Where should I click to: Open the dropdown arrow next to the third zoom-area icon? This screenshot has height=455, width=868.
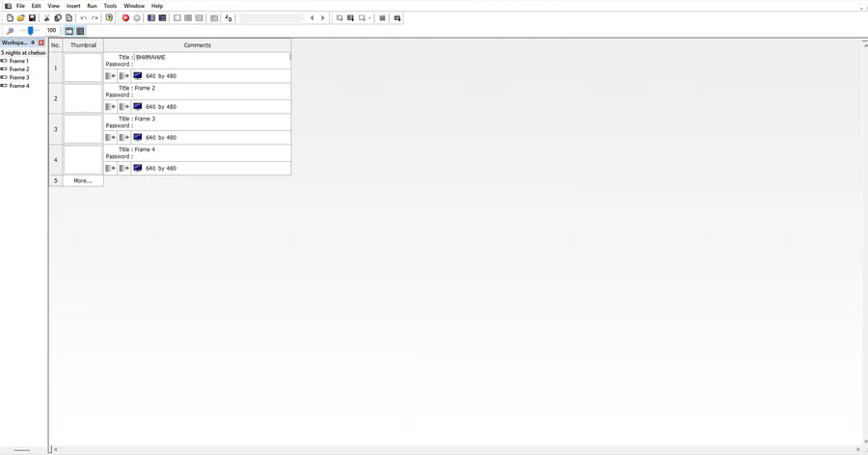point(369,18)
